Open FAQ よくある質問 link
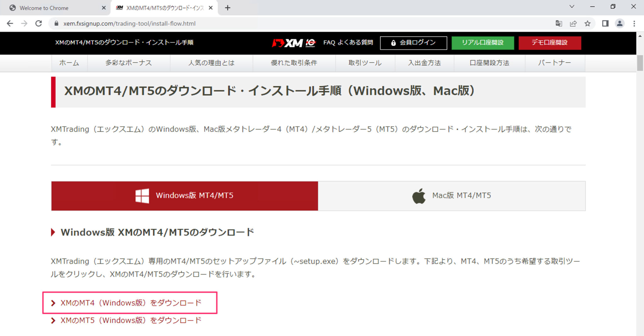Screen dimensions: 644x336 pyautogui.click(x=348, y=43)
